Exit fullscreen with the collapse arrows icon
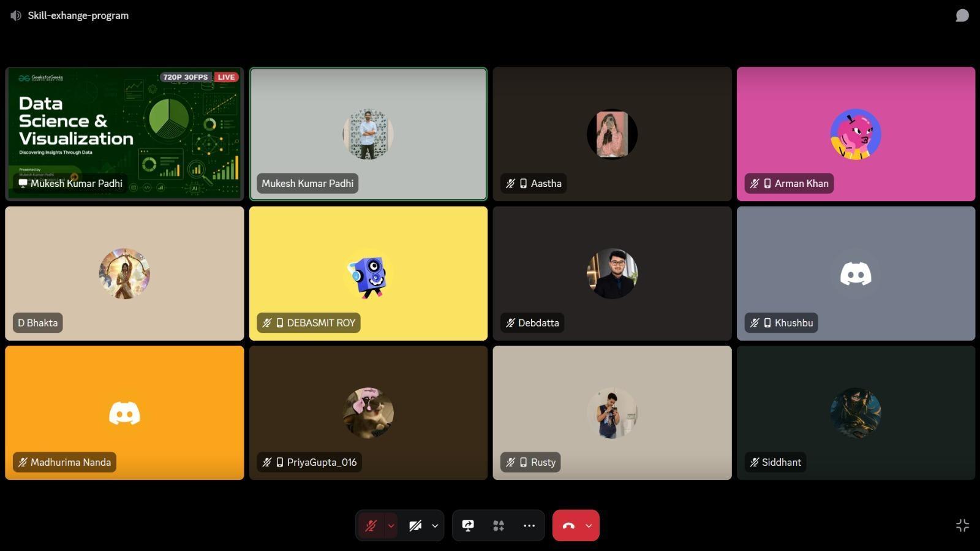Screen dimensions: 980x551 (962, 525)
